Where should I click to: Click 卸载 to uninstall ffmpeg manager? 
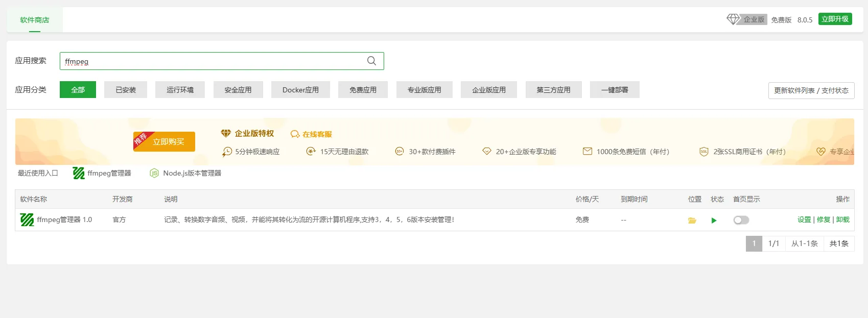pos(842,219)
